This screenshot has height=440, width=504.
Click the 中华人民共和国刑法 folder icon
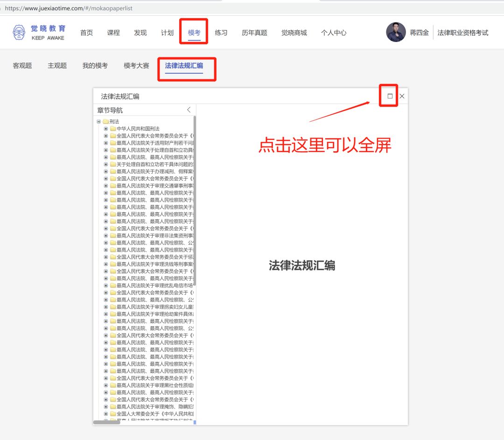click(112, 128)
